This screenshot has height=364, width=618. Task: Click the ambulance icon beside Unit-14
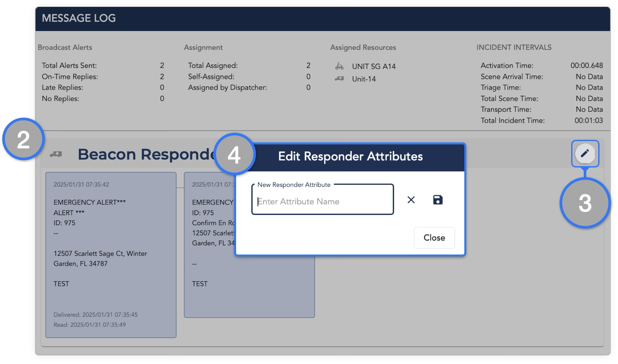339,79
